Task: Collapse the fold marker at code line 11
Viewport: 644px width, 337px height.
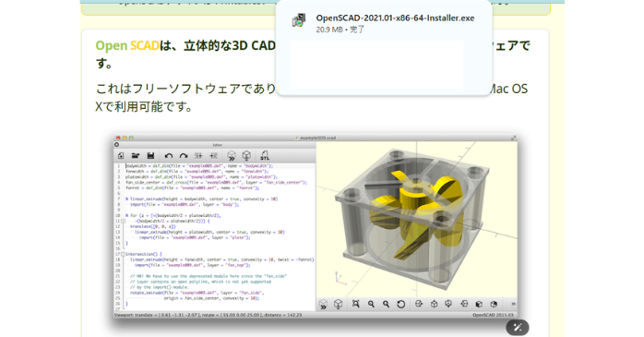Action: click(x=124, y=221)
